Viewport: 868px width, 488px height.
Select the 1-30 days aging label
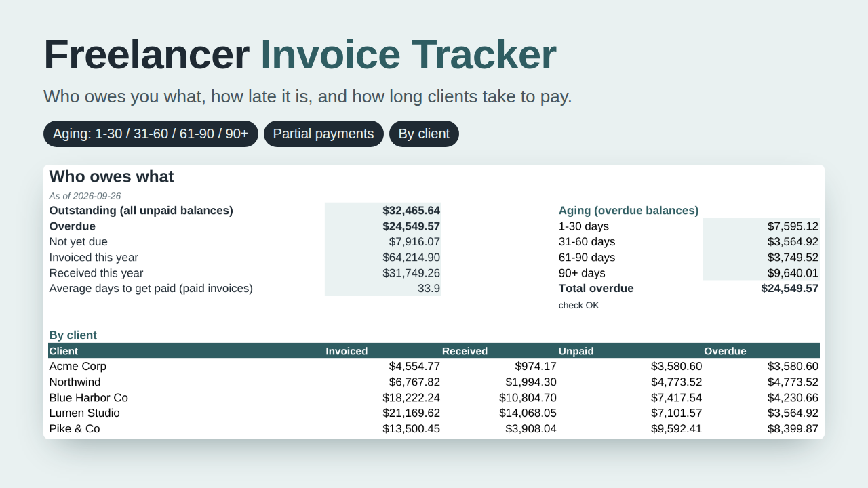click(584, 226)
